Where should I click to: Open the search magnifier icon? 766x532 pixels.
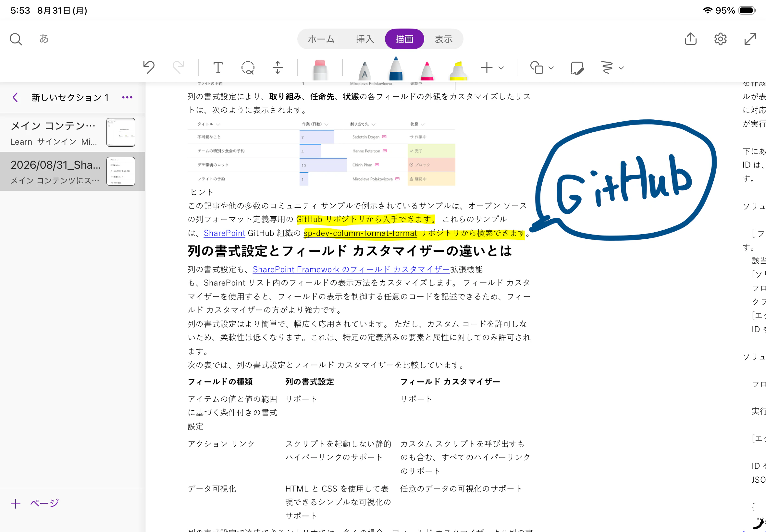click(16, 39)
